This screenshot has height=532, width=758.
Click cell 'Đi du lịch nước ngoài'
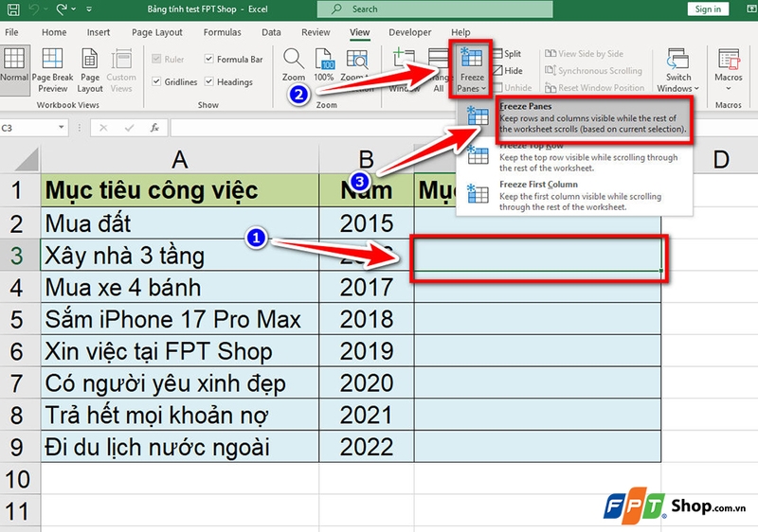point(180,447)
